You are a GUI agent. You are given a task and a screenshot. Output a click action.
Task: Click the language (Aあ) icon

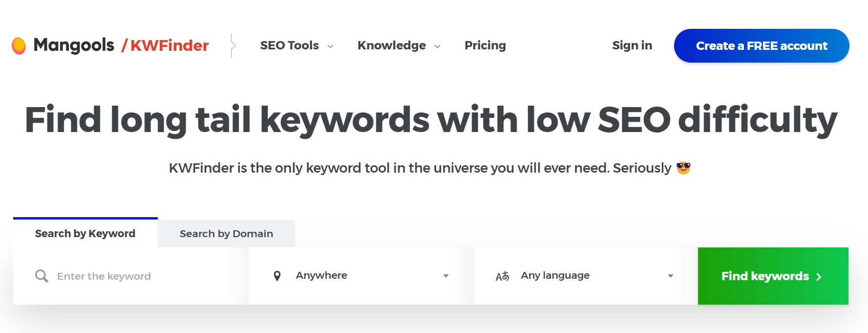click(502, 275)
